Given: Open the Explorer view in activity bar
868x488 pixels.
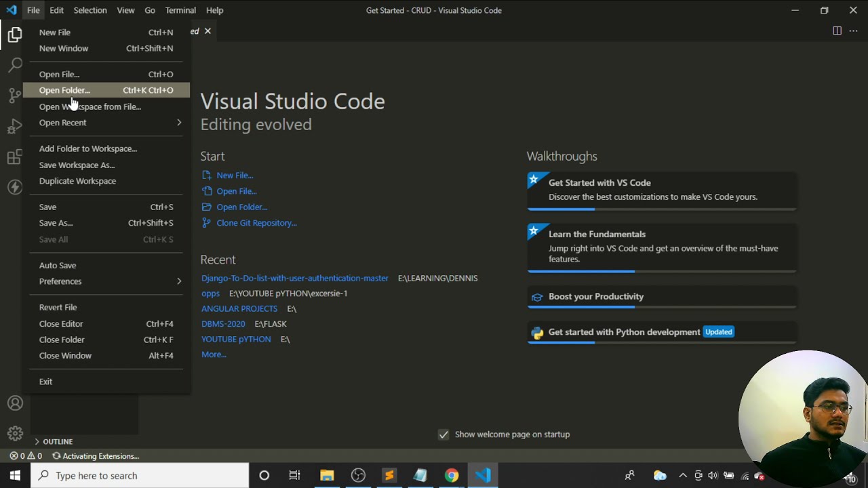Looking at the screenshot, I should pos(15,35).
